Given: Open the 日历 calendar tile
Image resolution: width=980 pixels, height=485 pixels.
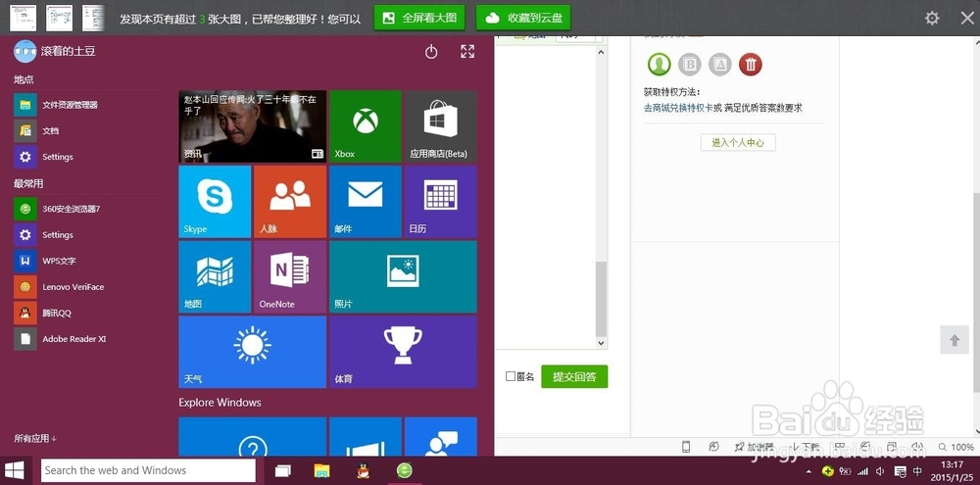Looking at the screenshot, I should (x=440, y=201).
